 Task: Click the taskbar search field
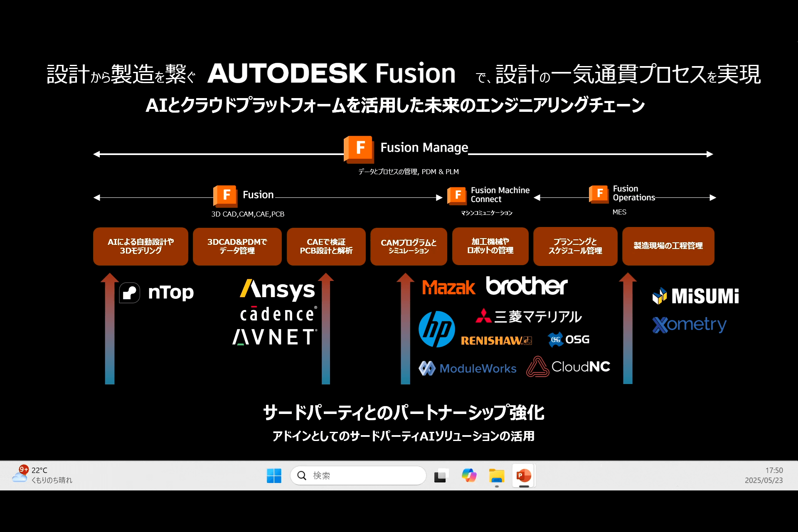358,475
